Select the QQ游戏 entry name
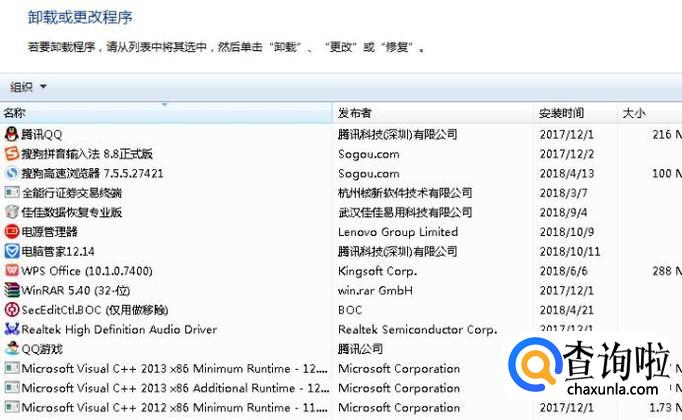Image resolution: width=682 pixels, height=420 pixels. tap(42, 349)
